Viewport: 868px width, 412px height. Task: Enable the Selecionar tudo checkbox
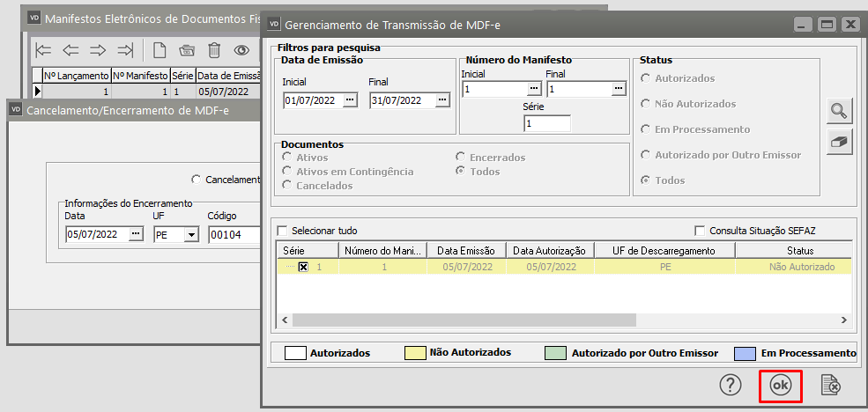pyautogui.click(x=283, y=231)
